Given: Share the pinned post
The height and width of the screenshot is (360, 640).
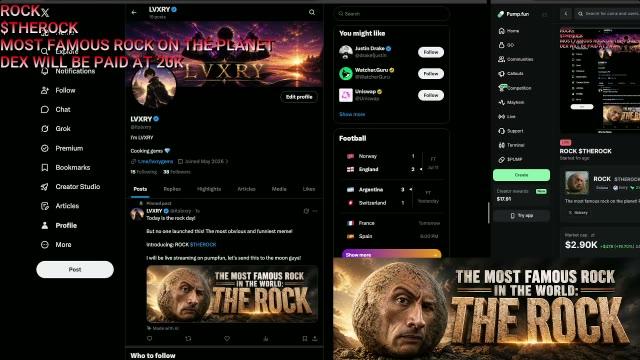Looking at the screenshot, I should tap(315, 339).
